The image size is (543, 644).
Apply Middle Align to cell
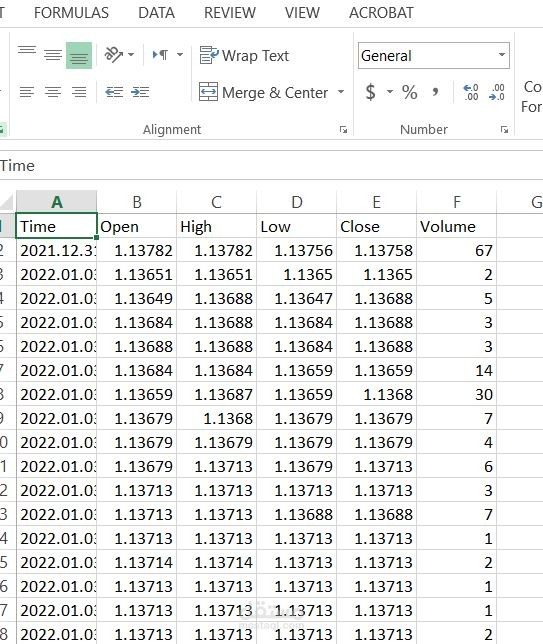[x=53, y=55]
